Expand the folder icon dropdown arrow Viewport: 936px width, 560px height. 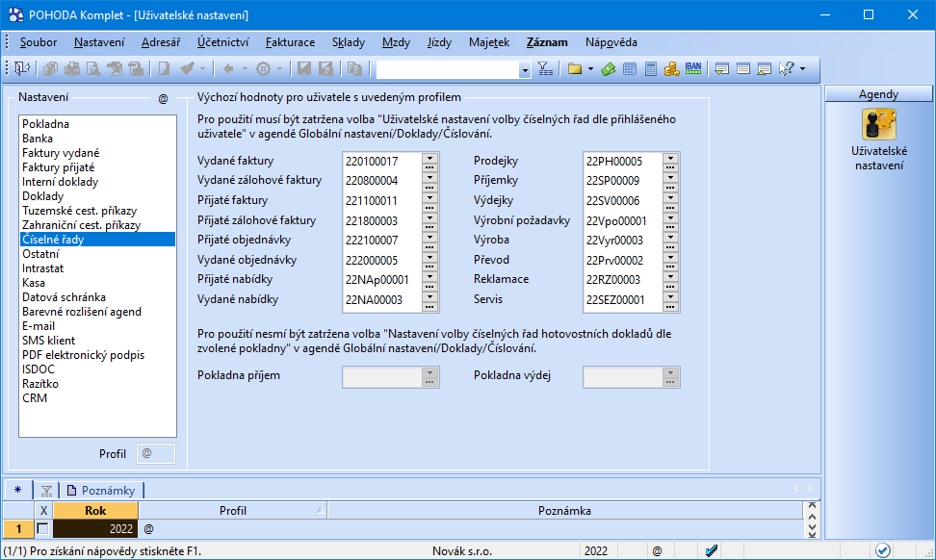(x=590, y=69)
